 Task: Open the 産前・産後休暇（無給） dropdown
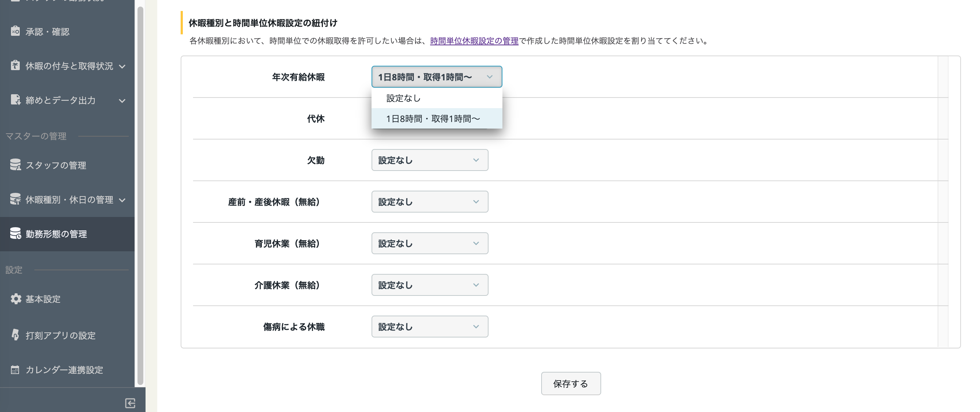pyautogui.click(x=430, y=202)
